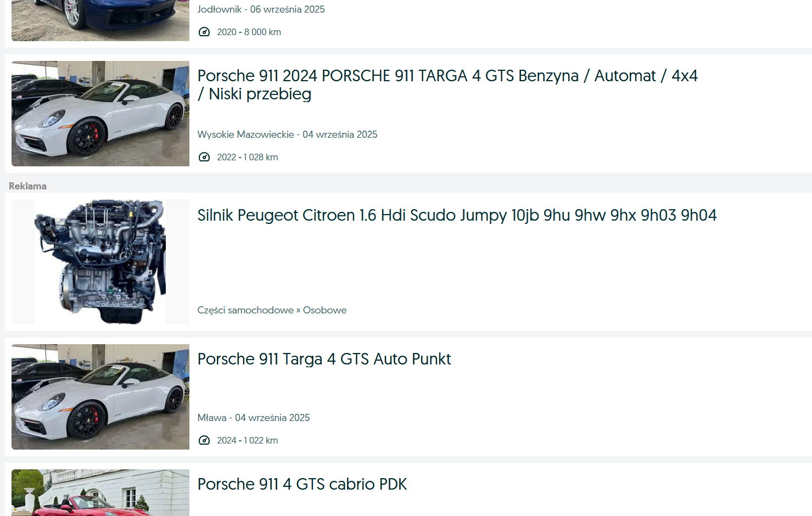
Task: Click the blue Porsche photo in Jodłownik listing
Action: click(100, 20)
